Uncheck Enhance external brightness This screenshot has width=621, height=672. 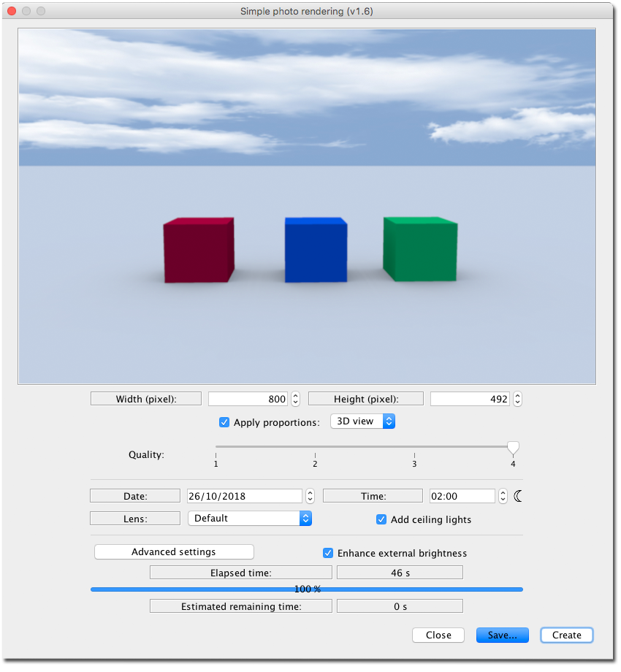click(x=328, y=553)
